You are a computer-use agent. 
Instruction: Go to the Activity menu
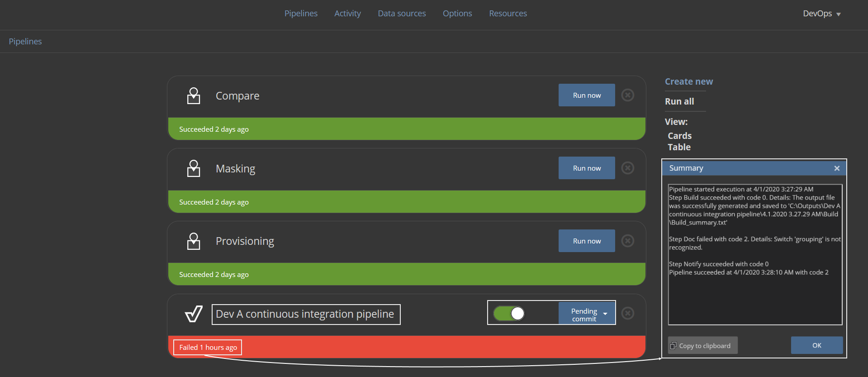tap(347, 14)
